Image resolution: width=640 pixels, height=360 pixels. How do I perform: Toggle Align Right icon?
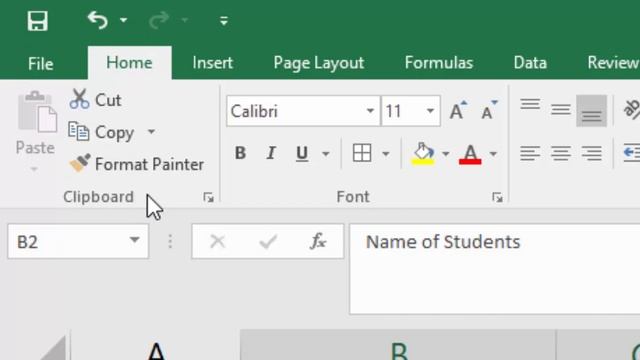591,153
